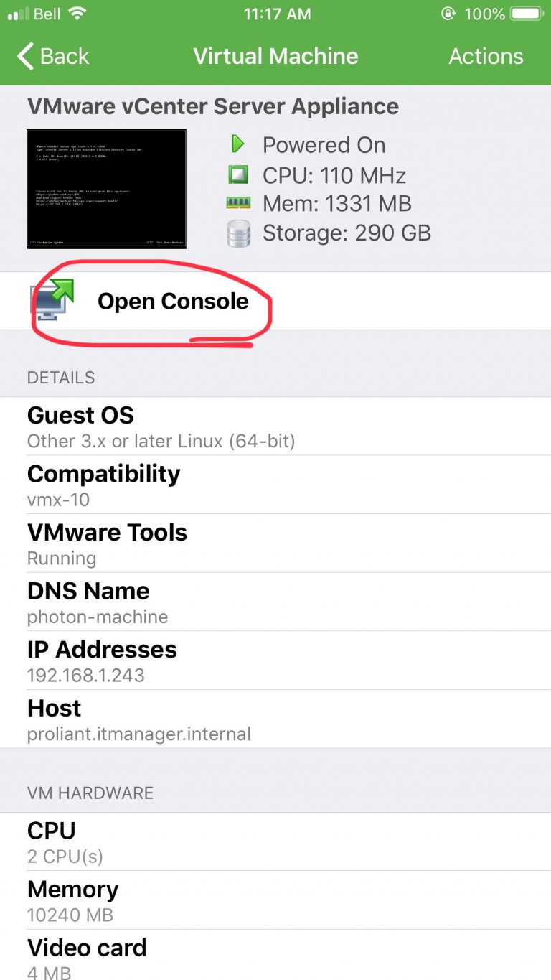Open the VM console preview thumbnail
The width and height of the screenshot is (551, 980).
(106, 188)
